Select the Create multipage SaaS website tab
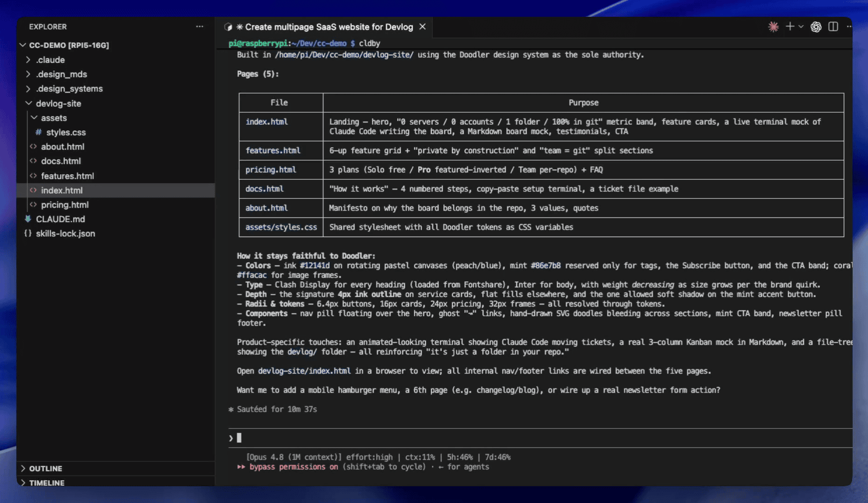The height and width of the screenshot is (503, 868). click(x=324, y=27)
